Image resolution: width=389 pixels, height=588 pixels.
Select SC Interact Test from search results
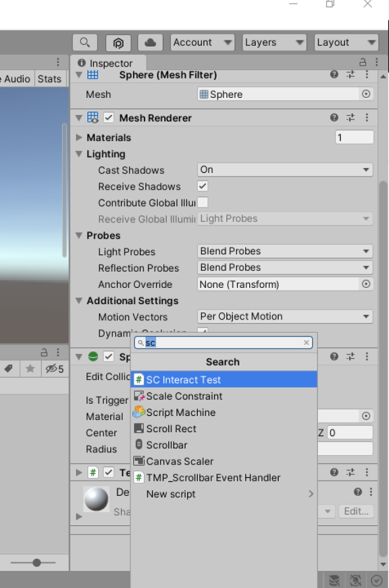tap(224, 380)
